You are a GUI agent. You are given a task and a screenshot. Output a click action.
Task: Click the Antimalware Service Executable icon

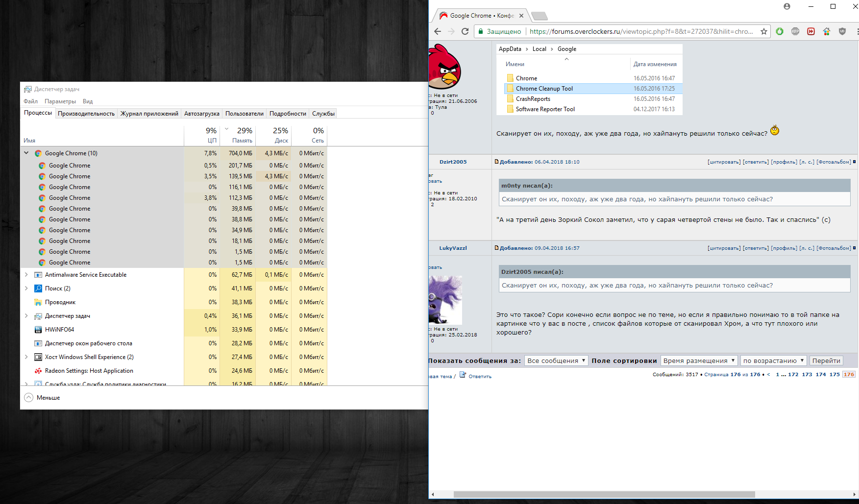38,275
